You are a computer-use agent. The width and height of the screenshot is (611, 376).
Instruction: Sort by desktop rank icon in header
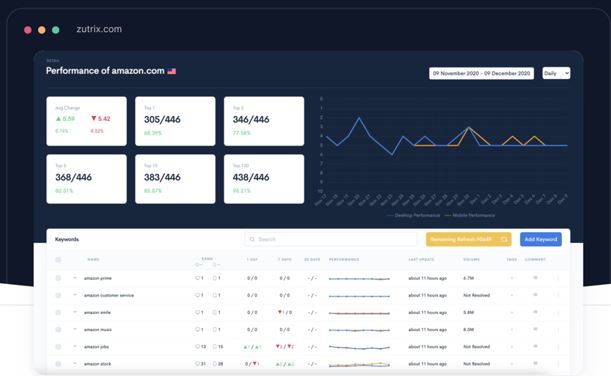(x=198, y=265)
